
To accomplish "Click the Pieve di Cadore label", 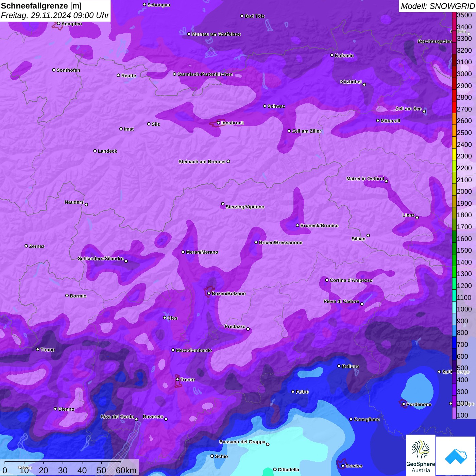I will [x=341, y=301].
